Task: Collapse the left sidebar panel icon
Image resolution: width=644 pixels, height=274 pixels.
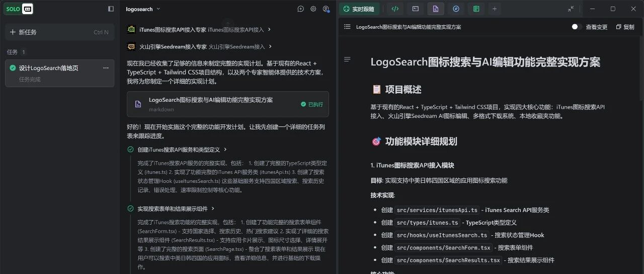Action: 111,9
